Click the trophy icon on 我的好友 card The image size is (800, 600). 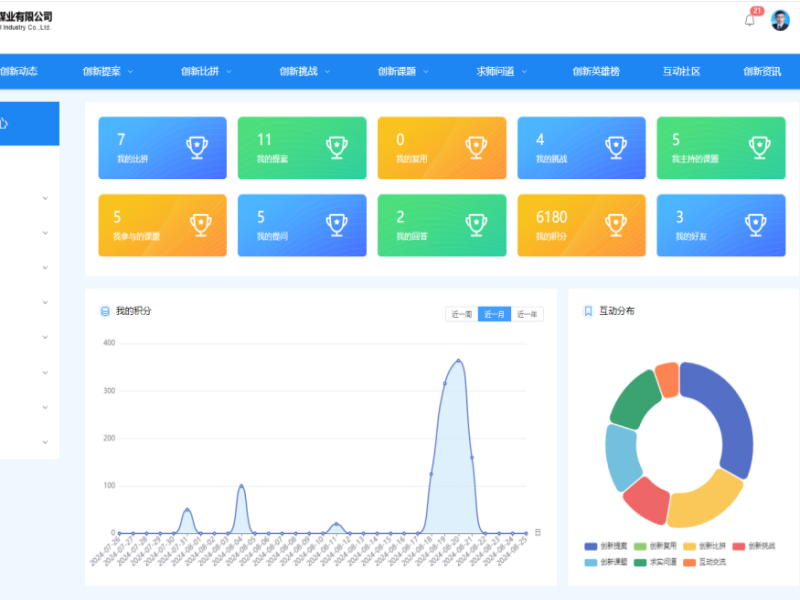pyautogui.click(x=756, y=225)
